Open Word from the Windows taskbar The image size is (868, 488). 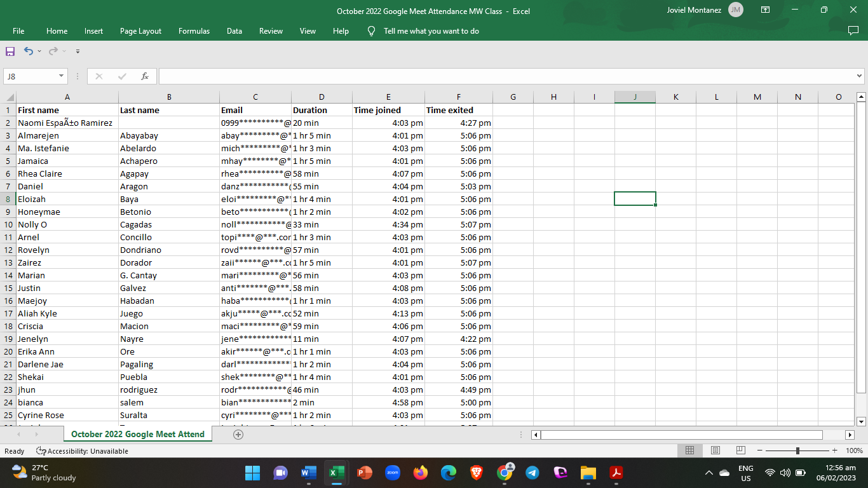(x=308, y=473)
